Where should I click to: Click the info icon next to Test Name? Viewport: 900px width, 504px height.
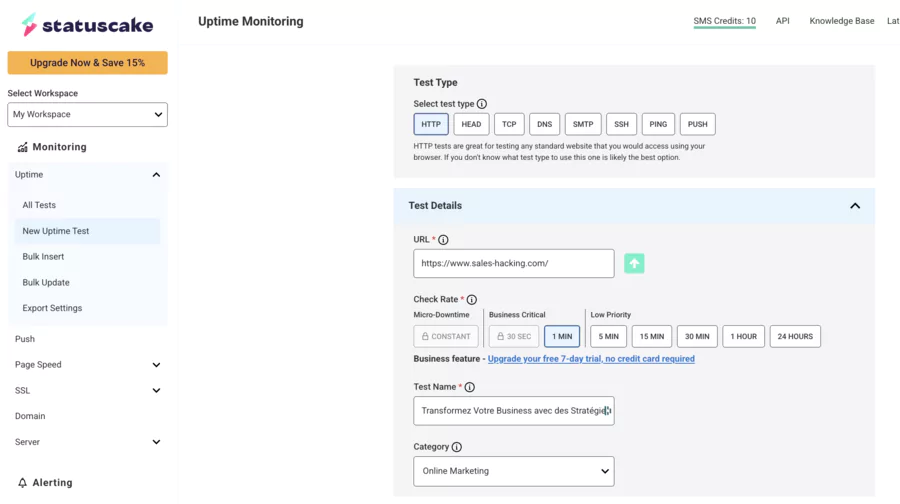tap(470, 387)
